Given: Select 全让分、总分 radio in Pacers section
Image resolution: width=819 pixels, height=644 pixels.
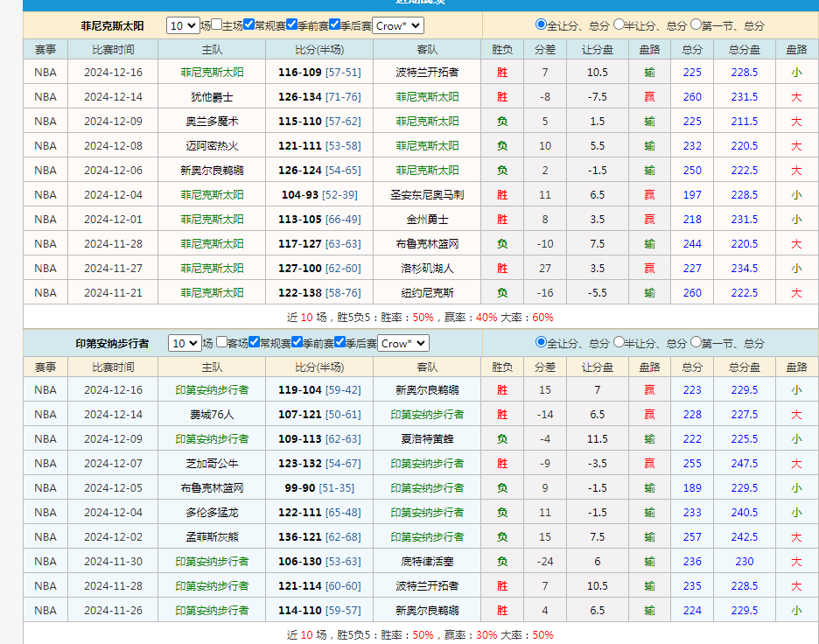Looking at the screenshot, I should pyautogui.click(x=540, y=343).
